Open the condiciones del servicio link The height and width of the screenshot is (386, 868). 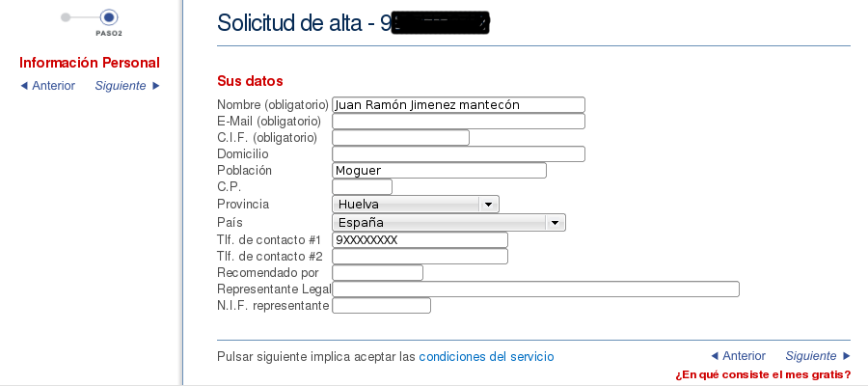click(486, 356)
